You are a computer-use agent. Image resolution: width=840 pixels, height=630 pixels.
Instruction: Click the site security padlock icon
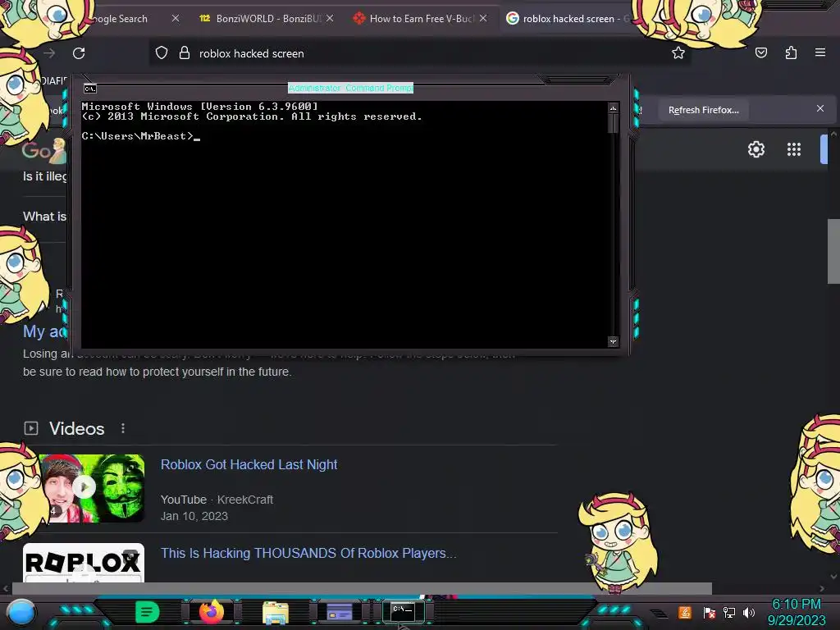coord(185,52)
